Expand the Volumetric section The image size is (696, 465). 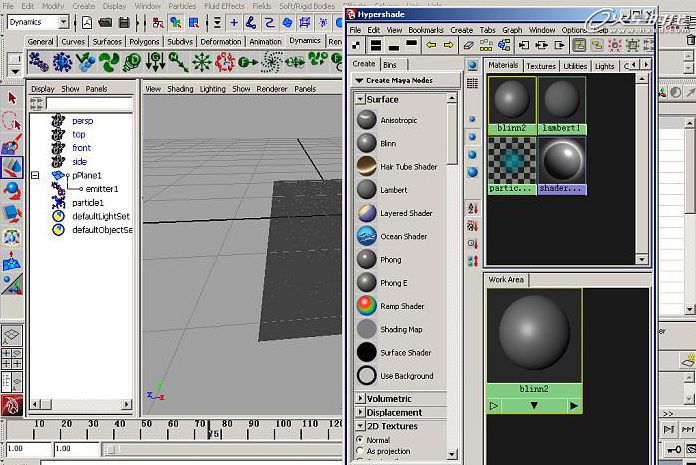click(360, 398)
